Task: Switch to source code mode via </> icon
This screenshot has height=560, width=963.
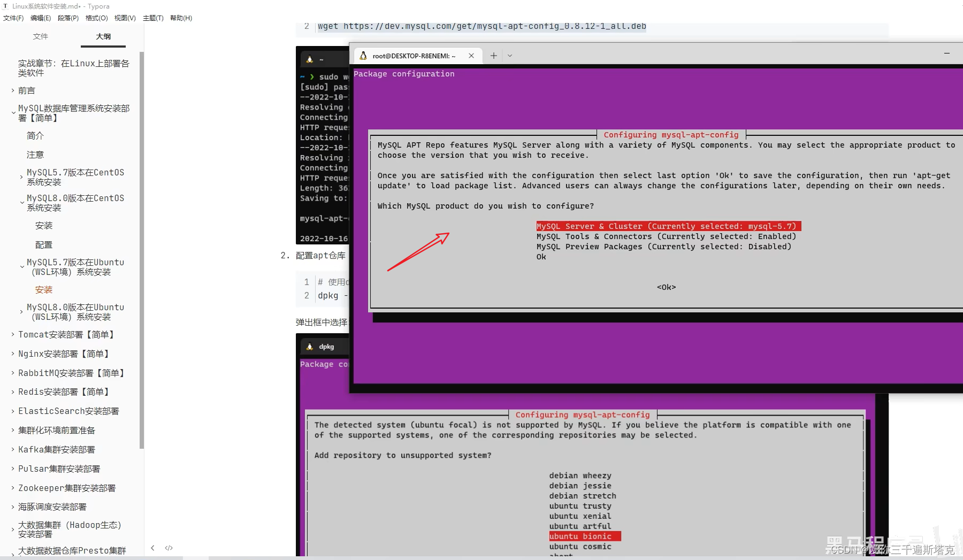Action: click(x=169, y=548)
